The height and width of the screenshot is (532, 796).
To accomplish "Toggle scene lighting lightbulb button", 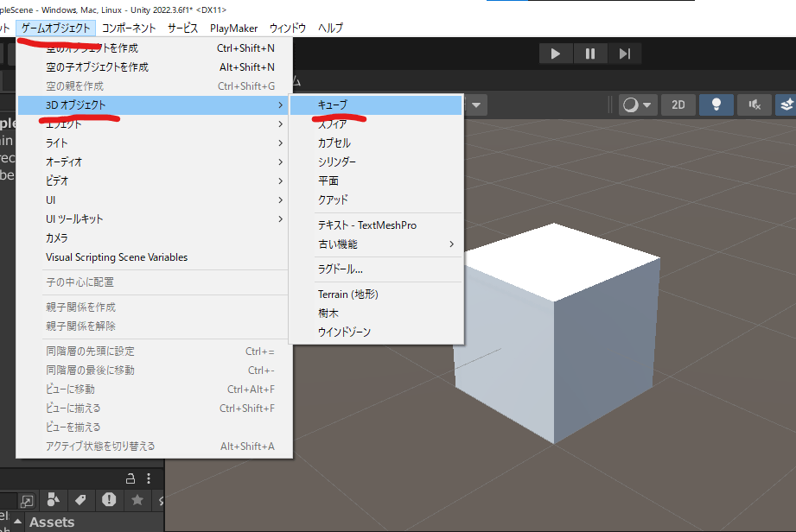I will coord(716,105).
